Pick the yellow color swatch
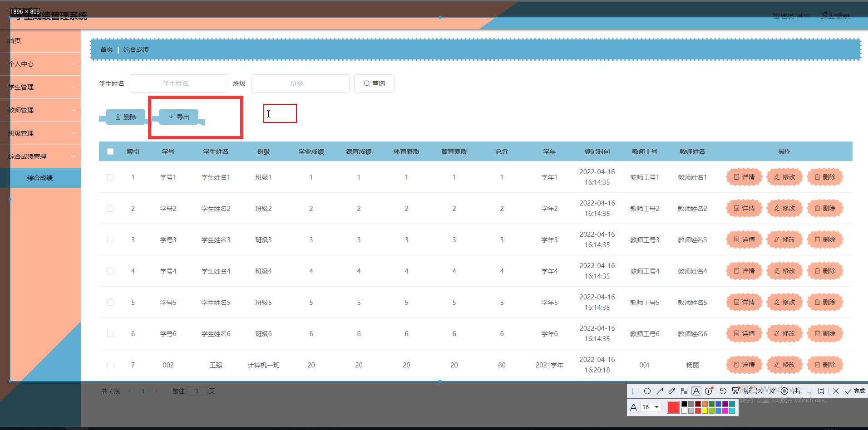Viewport: 868px width, 430px height. (705, 411)
